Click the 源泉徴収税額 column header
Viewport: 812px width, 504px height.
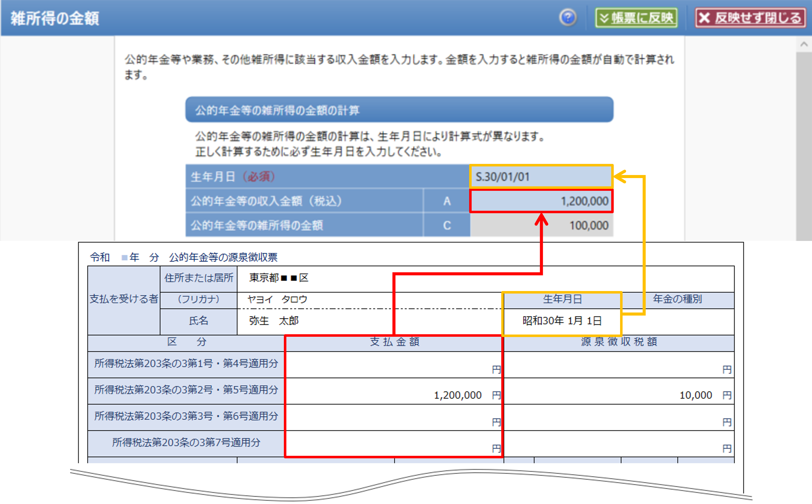(x=619, y=342)
